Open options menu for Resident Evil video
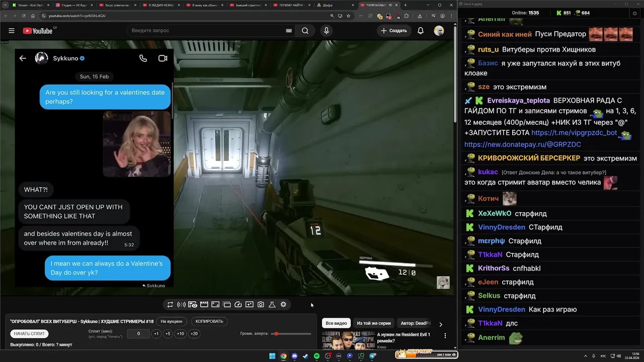644x362 pixels. tap(445, 335)
